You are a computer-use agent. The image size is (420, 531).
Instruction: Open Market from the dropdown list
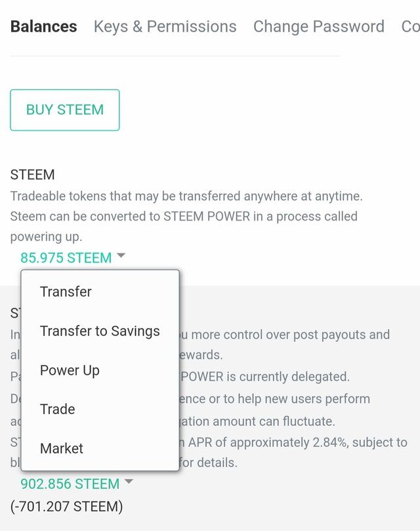[x=62, y=448]
